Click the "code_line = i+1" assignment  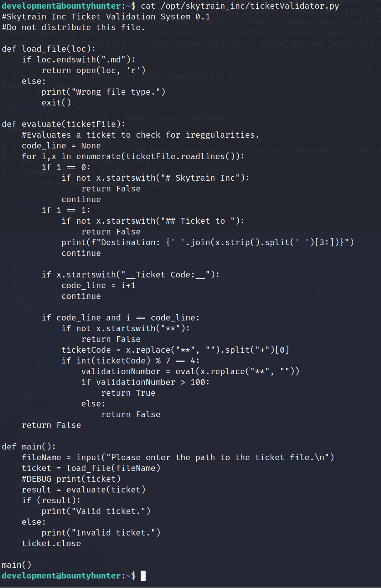(x=98, y=285)
